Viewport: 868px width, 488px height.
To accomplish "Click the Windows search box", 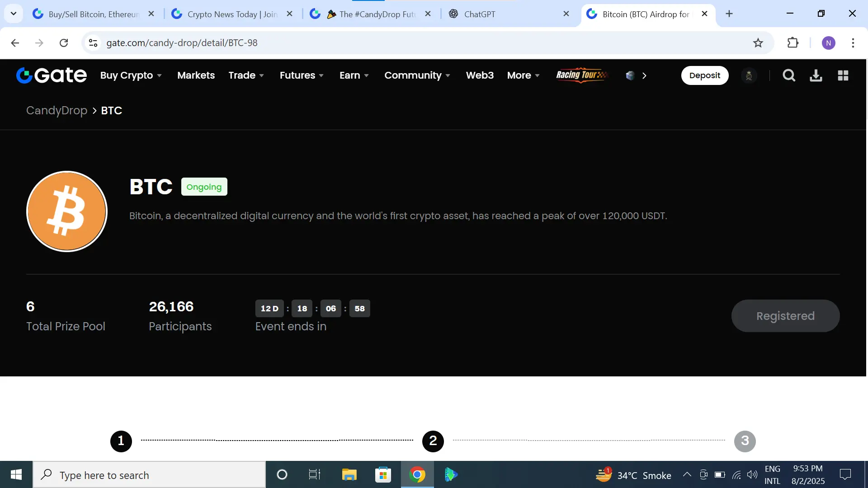I will coord(149,475).
